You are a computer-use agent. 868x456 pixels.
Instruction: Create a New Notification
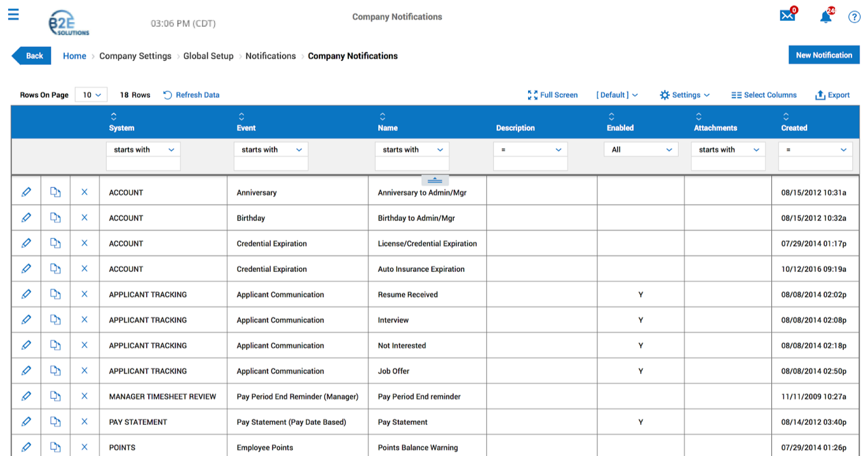(x=824, y=55)
